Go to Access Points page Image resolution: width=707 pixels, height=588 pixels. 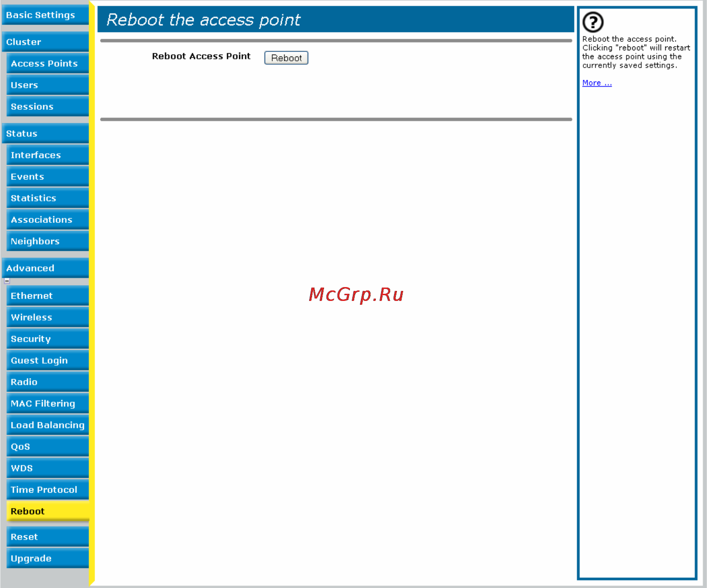[47, 63]
